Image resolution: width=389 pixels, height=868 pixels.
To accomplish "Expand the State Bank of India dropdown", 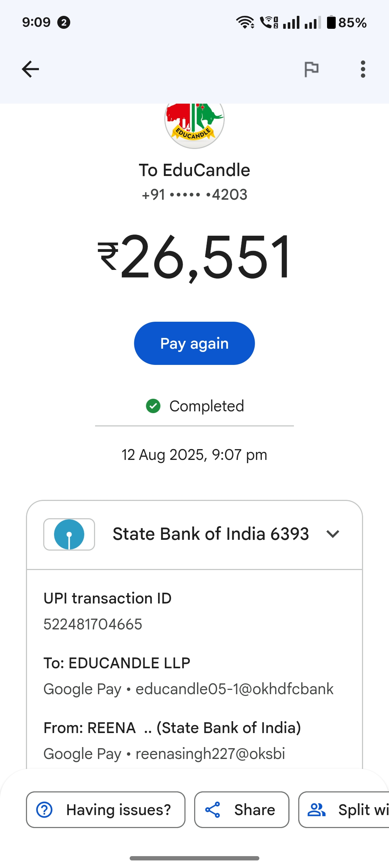I will coord(333,534).
